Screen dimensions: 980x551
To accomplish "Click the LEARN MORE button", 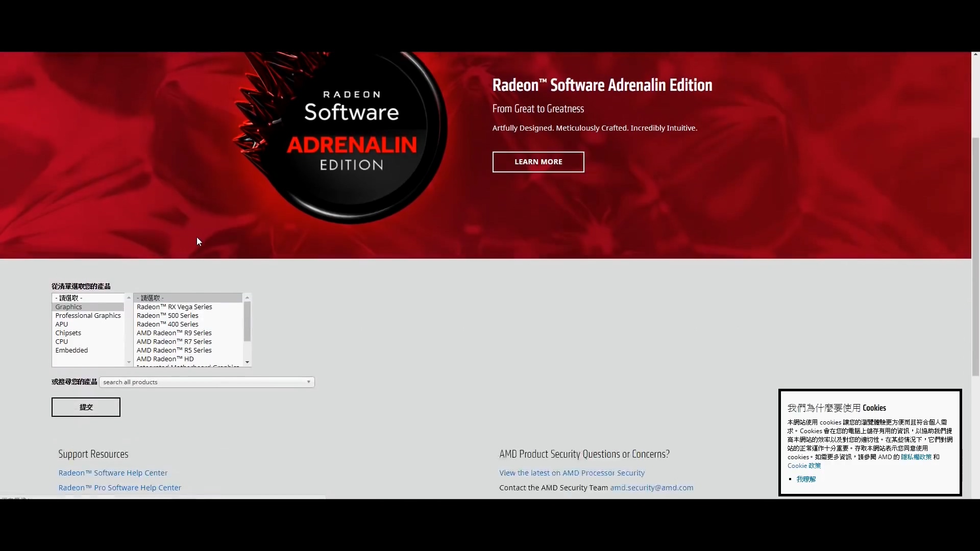I will [538, 162].
